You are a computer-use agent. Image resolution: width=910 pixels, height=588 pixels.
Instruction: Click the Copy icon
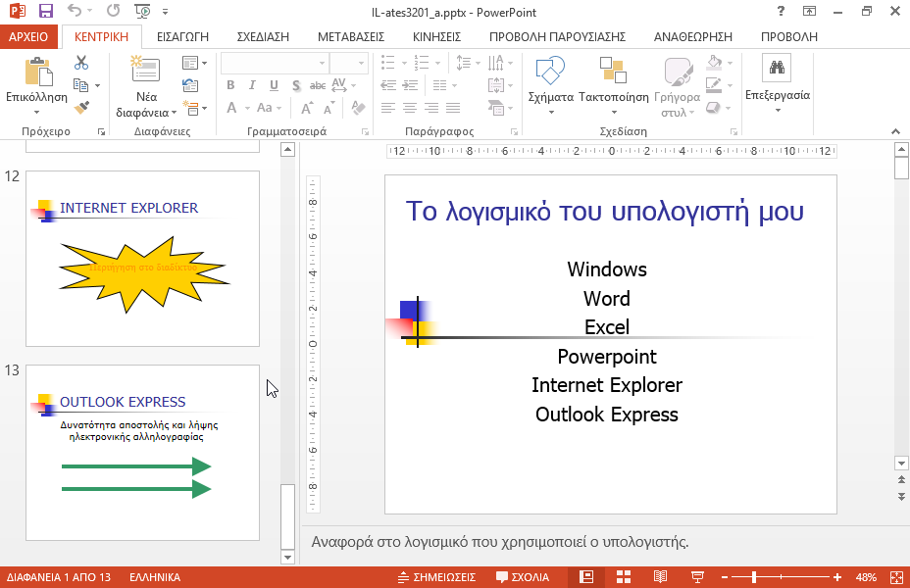[80, 85]
